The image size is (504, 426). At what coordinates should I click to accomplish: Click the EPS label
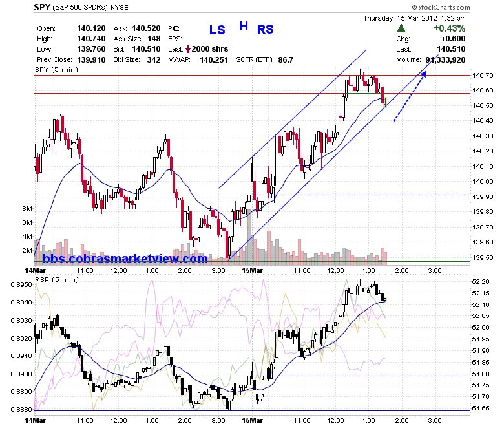click(x=175, y=39)
